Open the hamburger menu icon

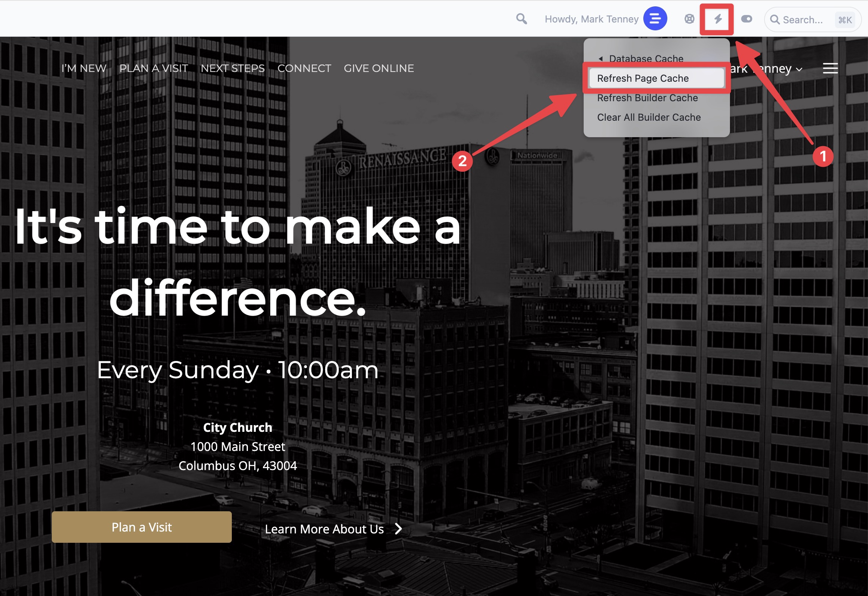click(x=830, y=68)
